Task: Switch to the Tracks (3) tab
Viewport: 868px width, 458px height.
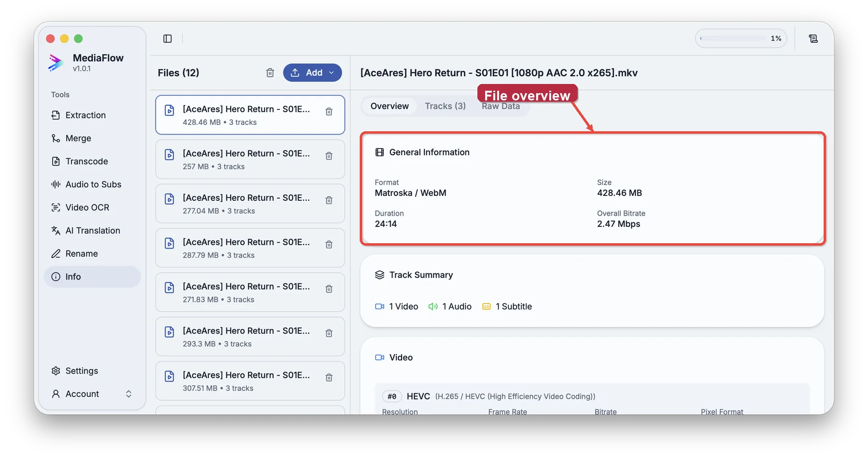Action: [x=445, y=106]
